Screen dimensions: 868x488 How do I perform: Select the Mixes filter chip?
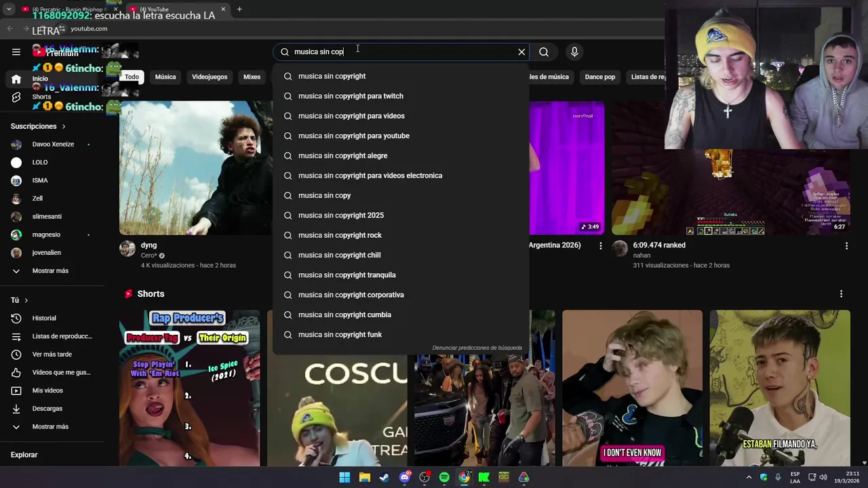coord(252,77)
